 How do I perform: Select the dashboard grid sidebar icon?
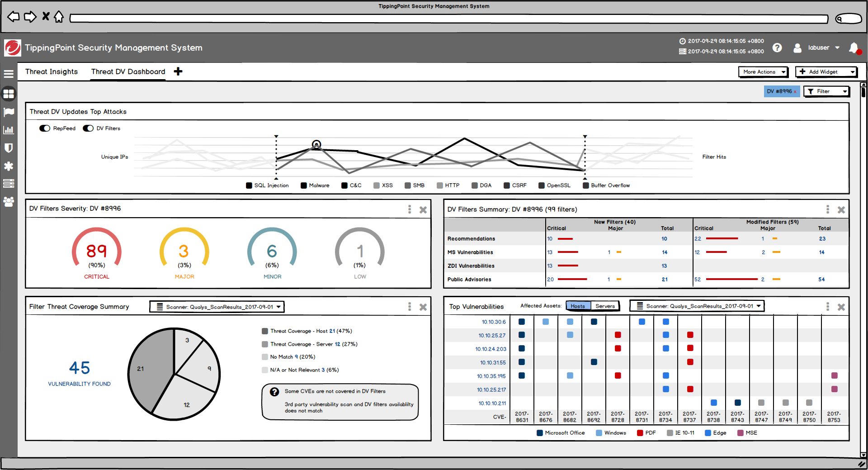9,94
